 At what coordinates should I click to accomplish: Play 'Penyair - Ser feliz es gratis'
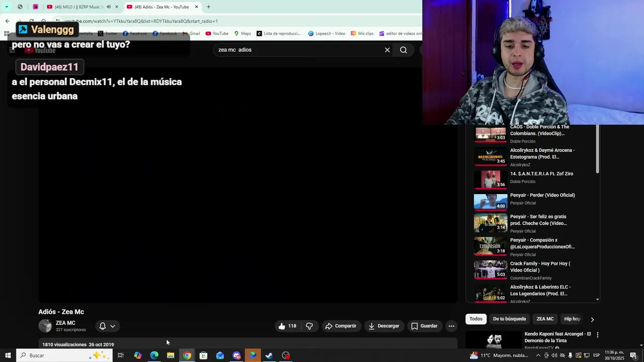[533, 223]
